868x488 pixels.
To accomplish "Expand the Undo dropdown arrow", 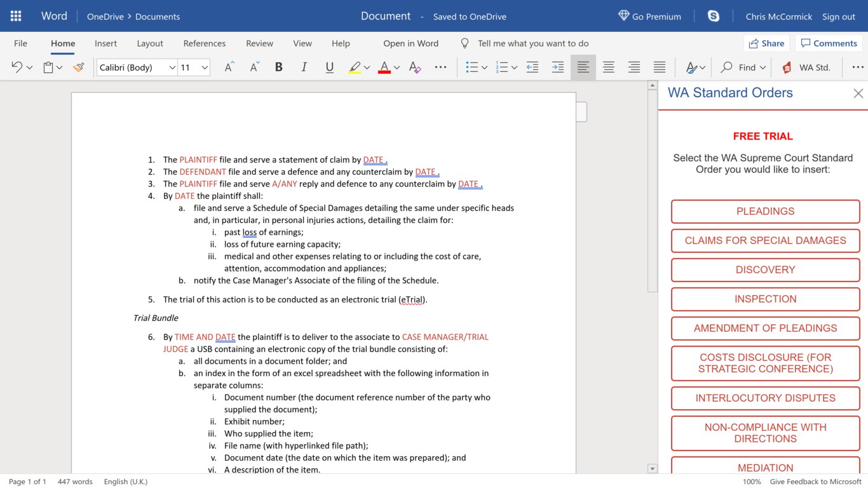I will 29,68.
